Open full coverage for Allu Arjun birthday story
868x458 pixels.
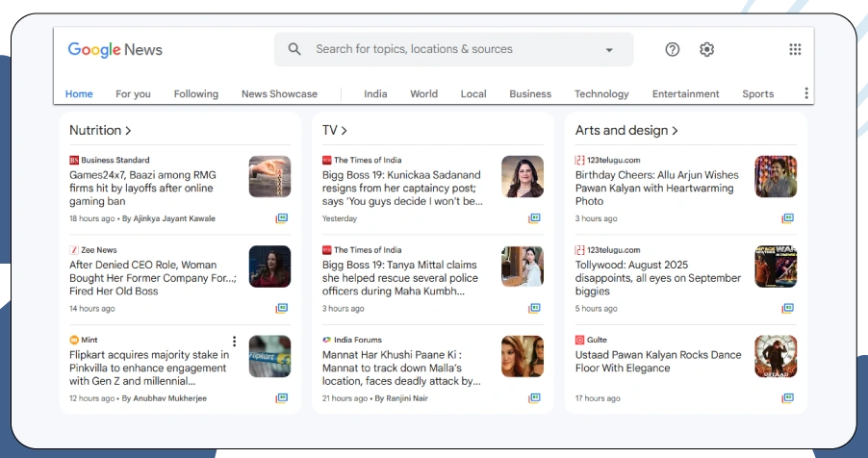click(x=787, y=218)
